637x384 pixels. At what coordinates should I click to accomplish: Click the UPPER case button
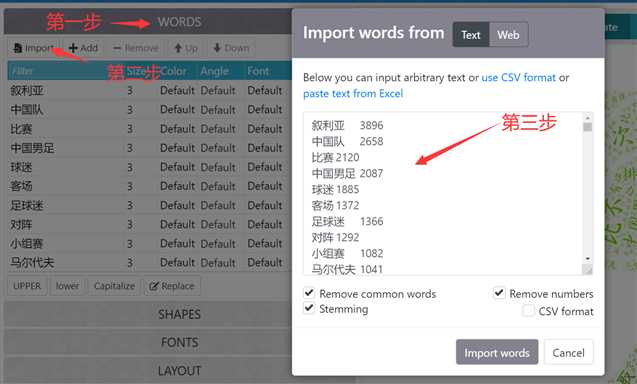click(x=27, y=286)
